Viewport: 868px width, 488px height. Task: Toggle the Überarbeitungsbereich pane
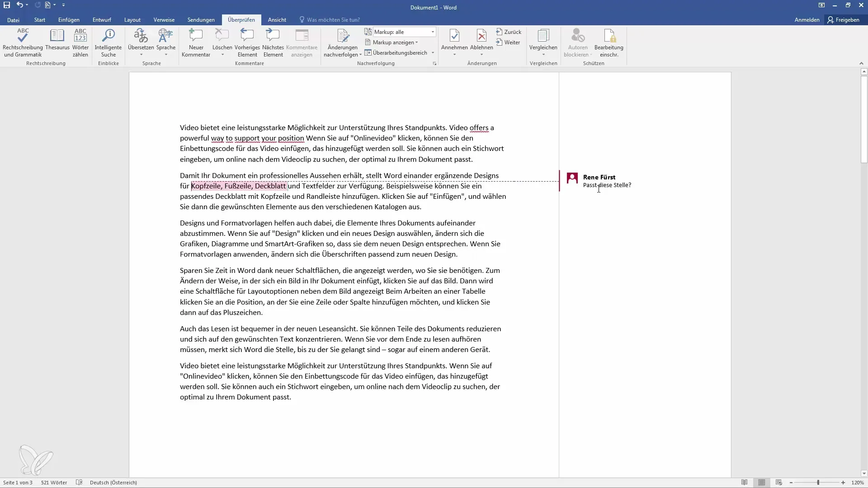click(396, 53)
